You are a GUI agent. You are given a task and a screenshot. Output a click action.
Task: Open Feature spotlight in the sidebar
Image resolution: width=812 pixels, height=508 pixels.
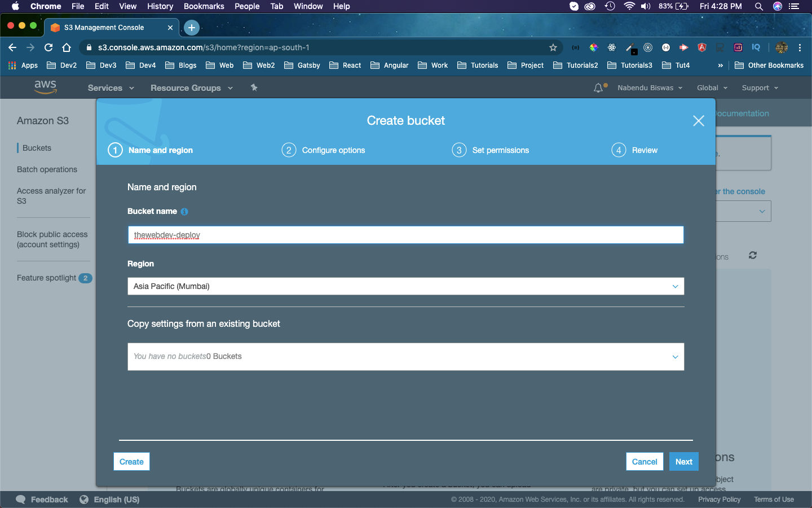pos(46,278)
